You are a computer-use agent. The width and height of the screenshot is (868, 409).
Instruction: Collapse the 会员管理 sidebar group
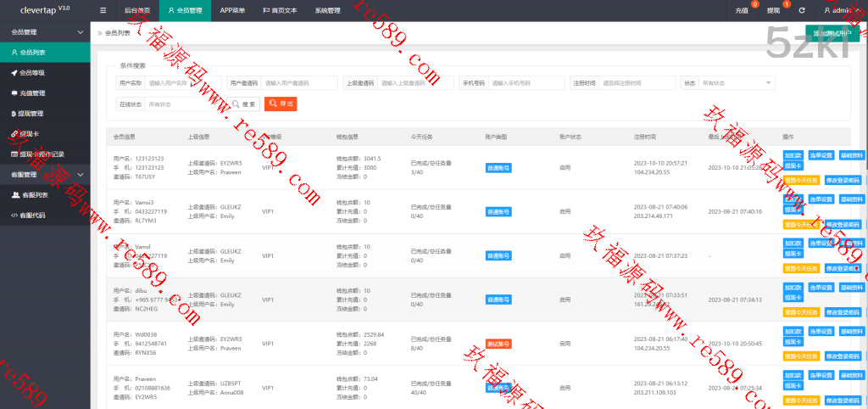coord(44,31)
